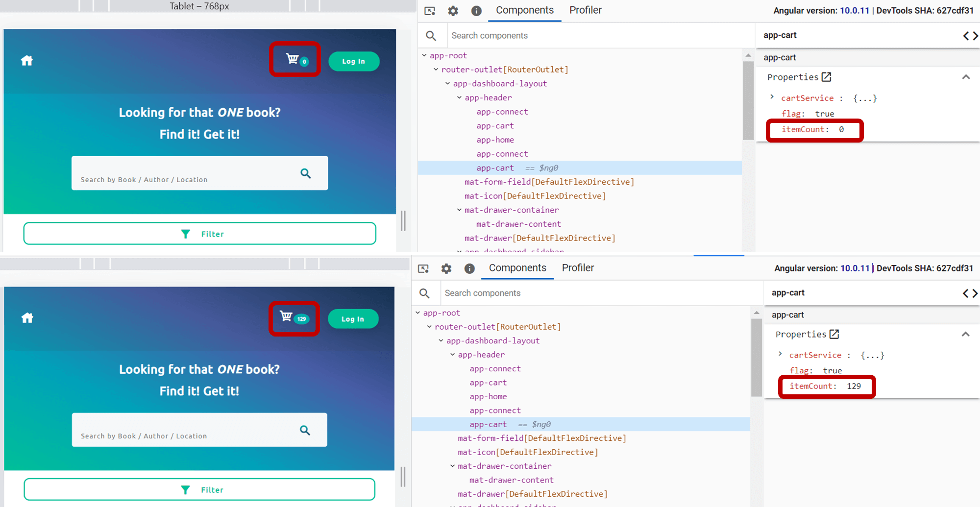Select the Components tab in bottom DevTools

click(x=517, y=268)
